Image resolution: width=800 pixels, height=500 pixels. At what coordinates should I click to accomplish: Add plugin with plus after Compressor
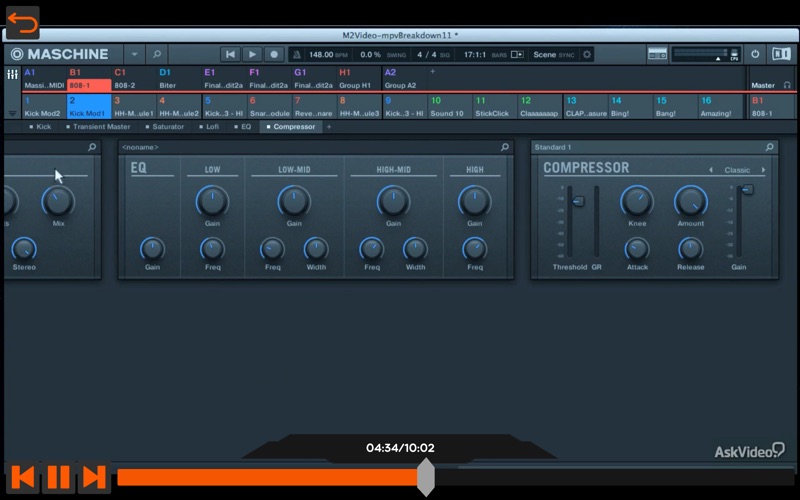(329, 127)
